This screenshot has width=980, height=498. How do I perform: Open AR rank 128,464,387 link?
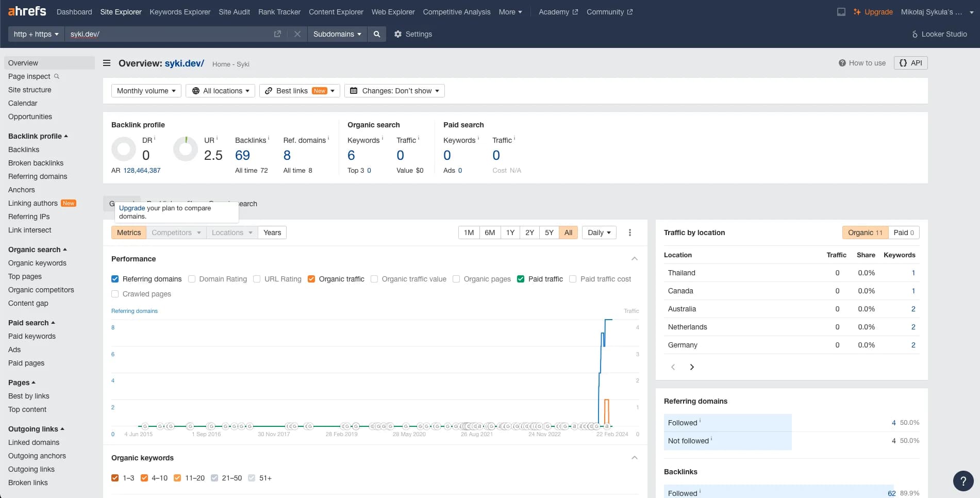(x=142, y=170)
